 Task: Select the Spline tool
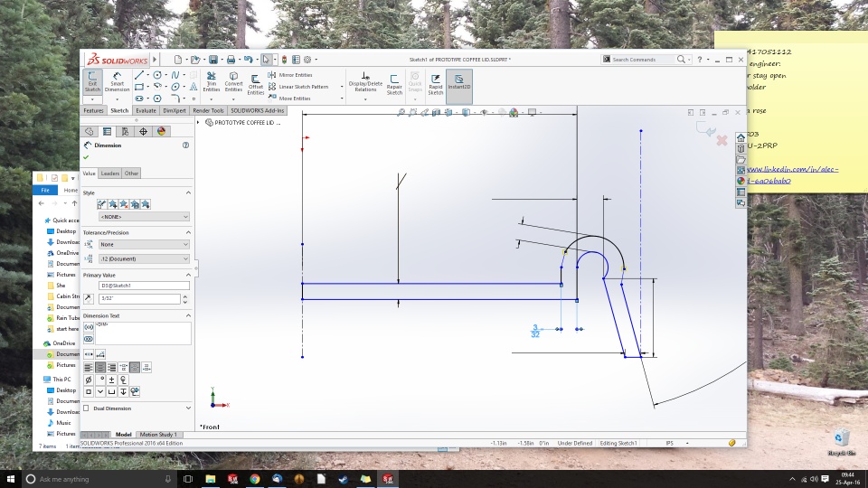(175, 75)
